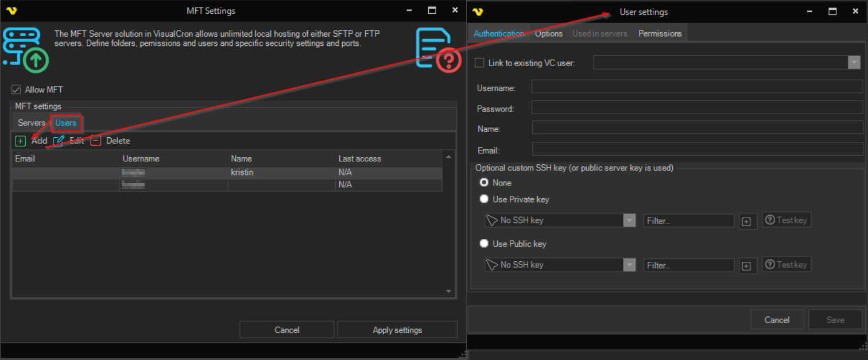Enable Link to existing VC user checkbox
Image resolution: width=868 pixels, height=360 pixels.
point(479,63)
